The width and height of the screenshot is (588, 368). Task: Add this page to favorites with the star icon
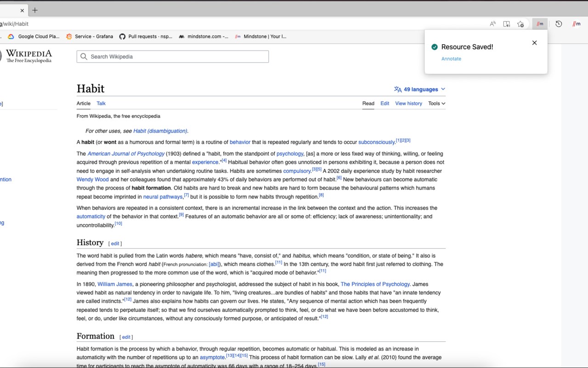tap(520, 24)
